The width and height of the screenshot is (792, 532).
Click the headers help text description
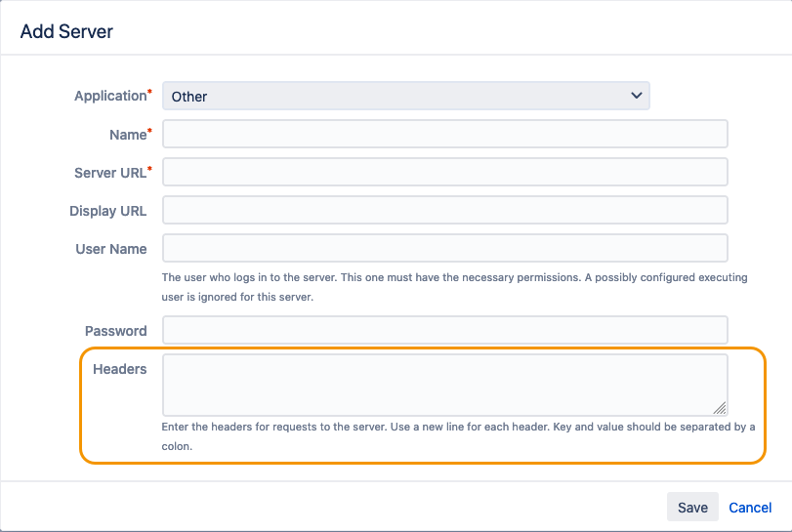(457, 437)
